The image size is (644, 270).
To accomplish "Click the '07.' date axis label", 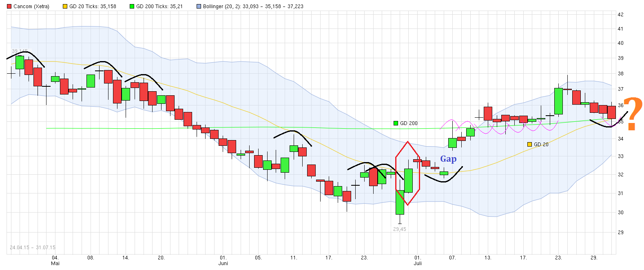I will [x=452, y=258].
